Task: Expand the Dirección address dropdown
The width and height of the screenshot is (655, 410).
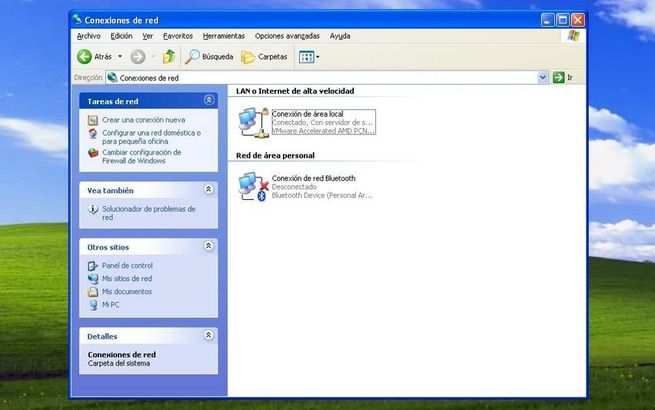Action: 542,77
